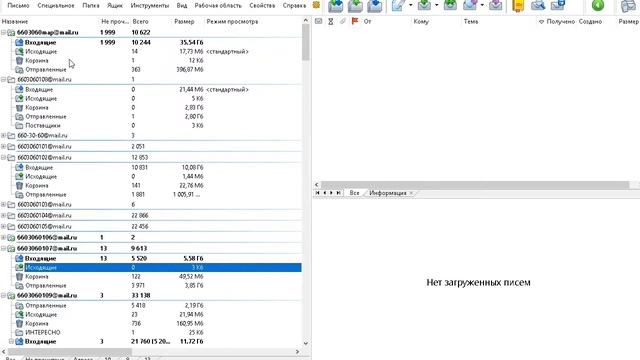Sort messages by the paperclip attachment column
Image resolution: width=640 pixels, height=360 pixels.
click(343, 21)
